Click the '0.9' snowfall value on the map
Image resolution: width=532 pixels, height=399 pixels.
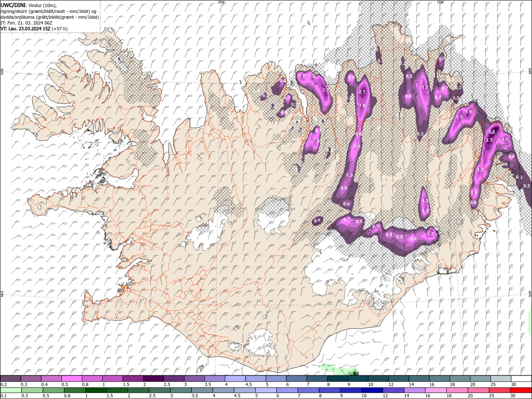click(357, 147)
